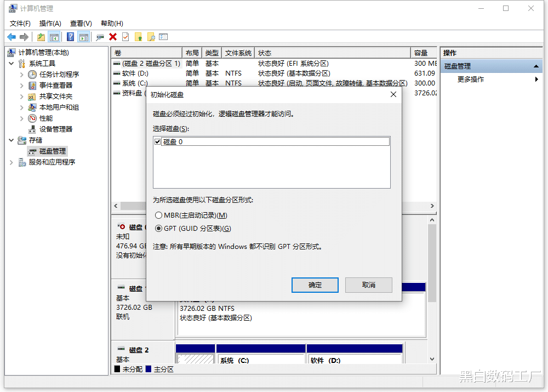This screenshot has height=392, width=548.
Task: Click the 确定 button to initialize disk
Action: click(315, 285)
